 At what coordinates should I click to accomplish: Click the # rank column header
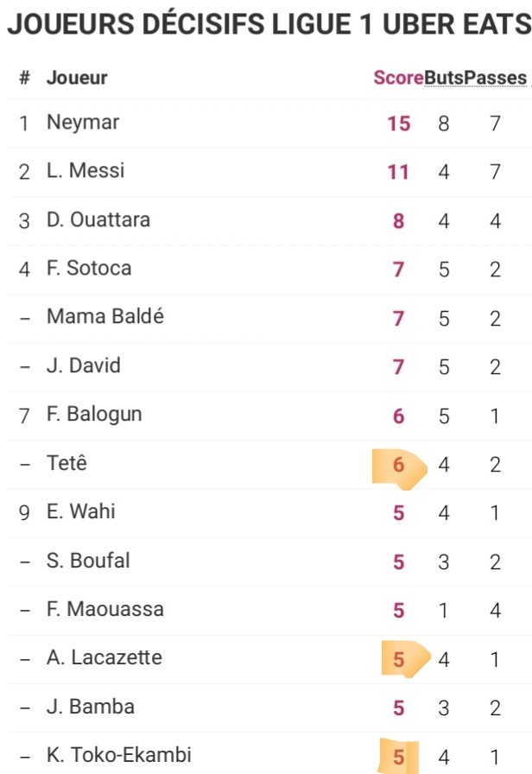24,78
